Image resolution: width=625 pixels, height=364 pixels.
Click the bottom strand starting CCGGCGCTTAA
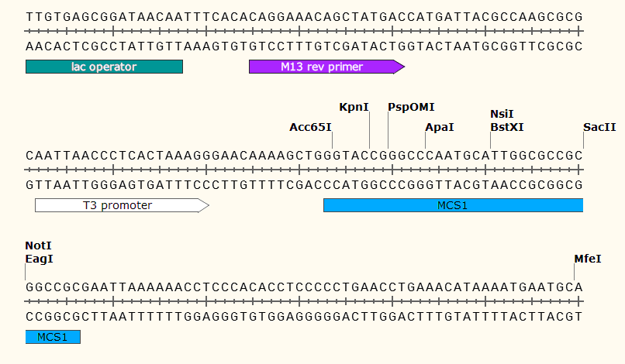tap(304, 316)
